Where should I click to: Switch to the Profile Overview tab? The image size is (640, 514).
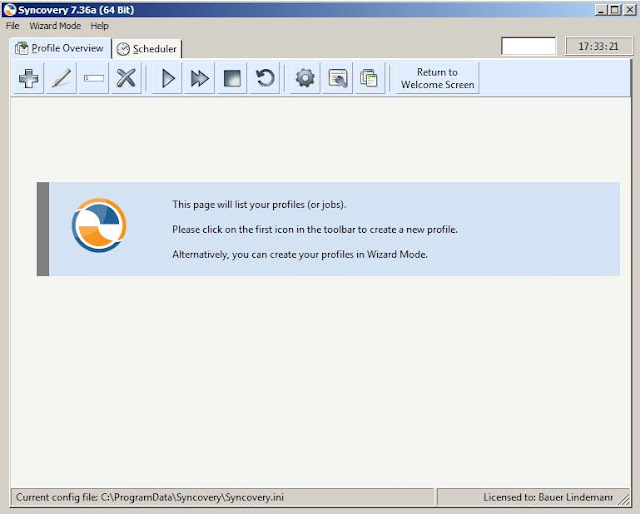(60, 49)
